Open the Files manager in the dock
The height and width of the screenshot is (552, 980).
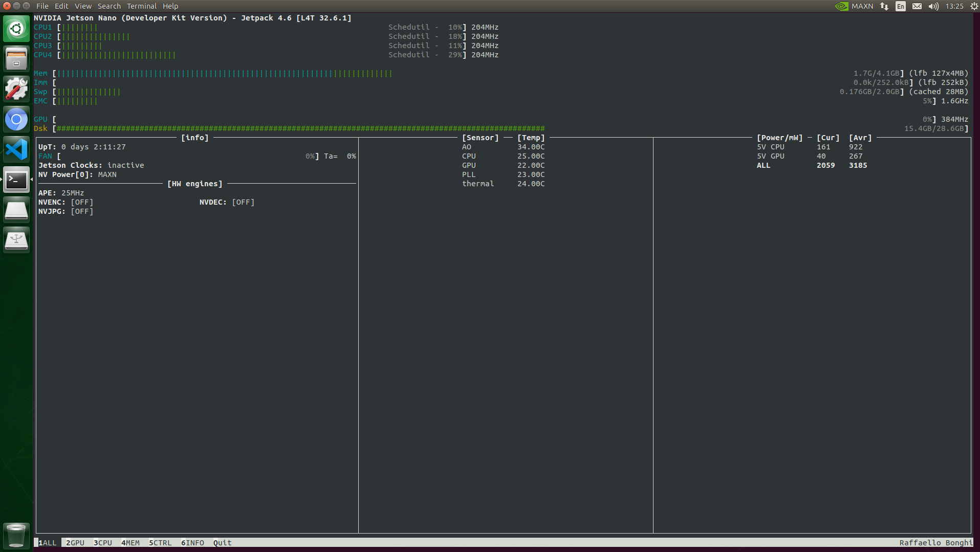pos(16,59)
